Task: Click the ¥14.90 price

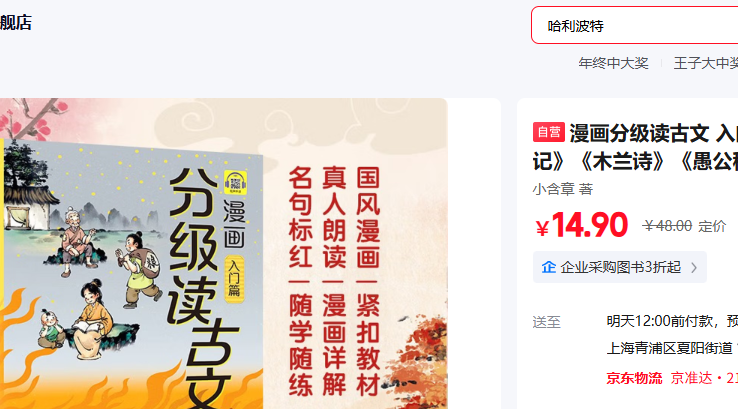Action: [x=582, y=225]
